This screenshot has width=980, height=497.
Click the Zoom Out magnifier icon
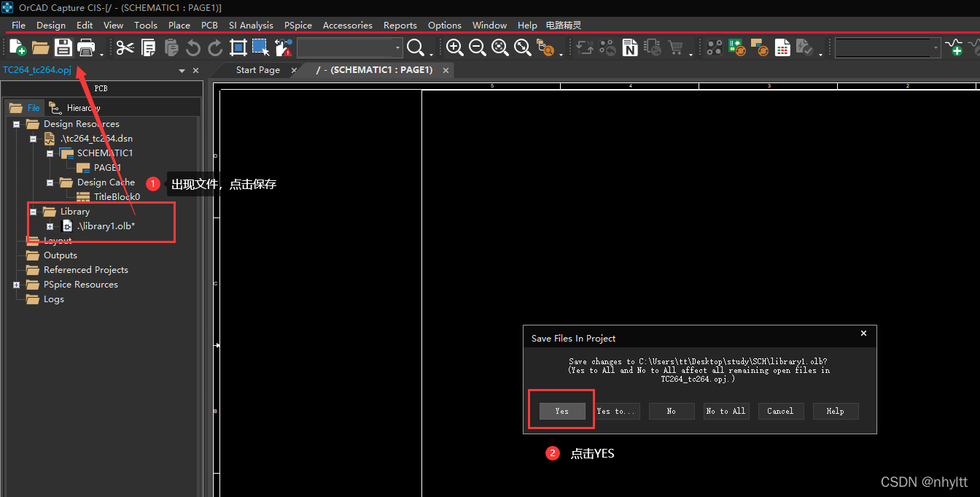pyautogui.click(x=478, y=48)
